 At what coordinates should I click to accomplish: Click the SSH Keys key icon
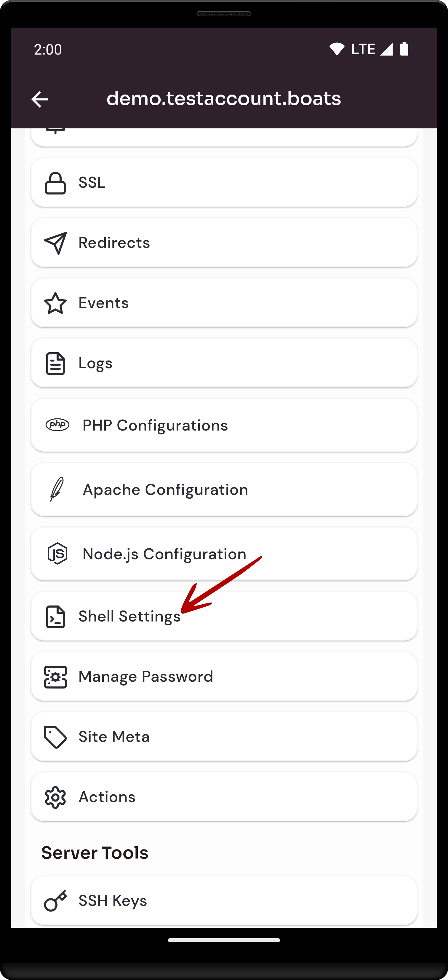[55, 901]
